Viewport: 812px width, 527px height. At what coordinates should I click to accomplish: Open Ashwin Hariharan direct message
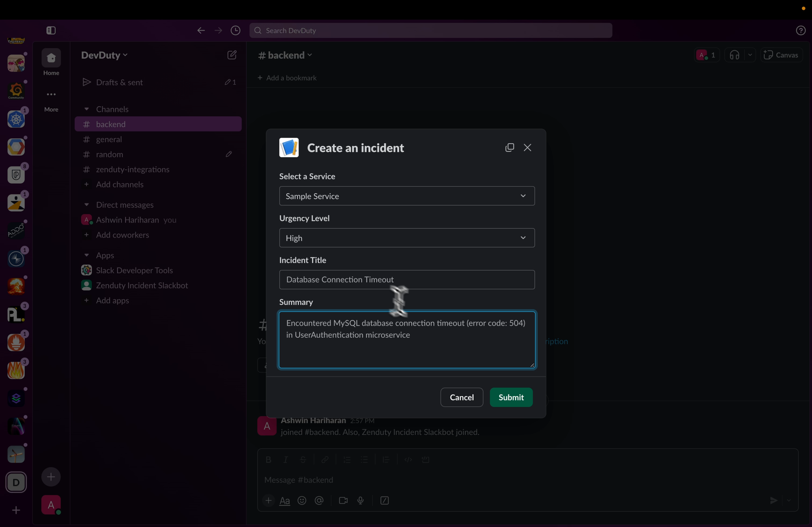click(x=158, y=220)
